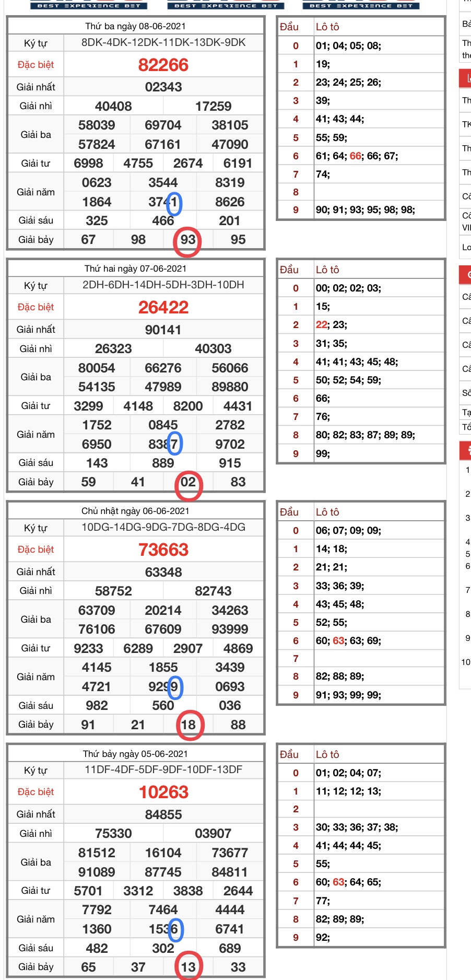Viewport: 471px width, 980px height.
Task: Click lô tô row "30; 33; 36; 37; 38;"
Action: (357, 827)
